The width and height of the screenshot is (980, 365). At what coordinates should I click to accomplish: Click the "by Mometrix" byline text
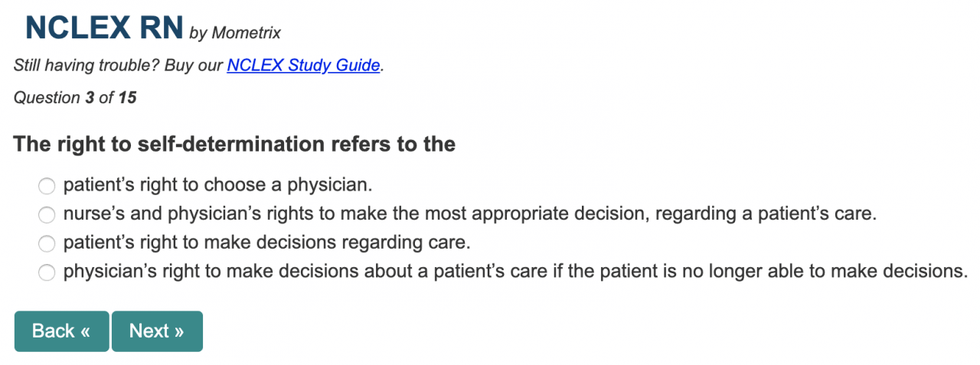point(235,33)
